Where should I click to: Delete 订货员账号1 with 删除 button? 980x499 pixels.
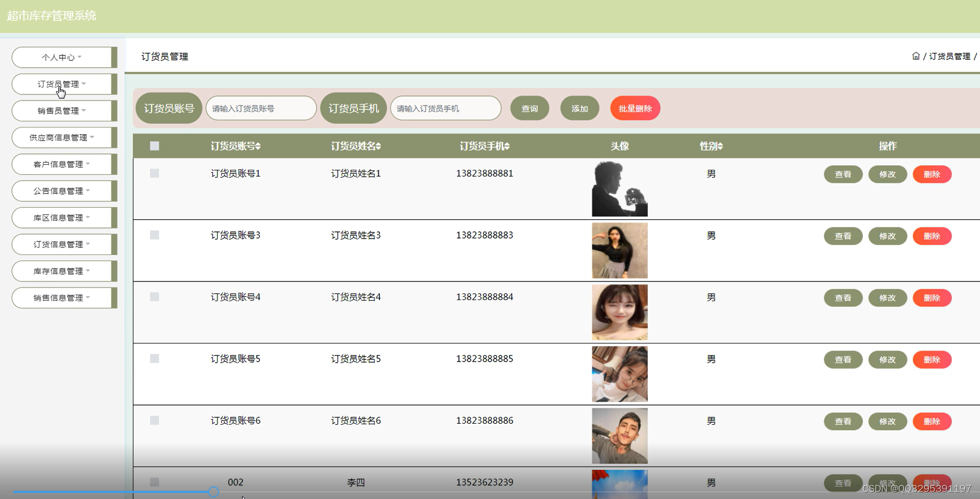coord(932,174)
